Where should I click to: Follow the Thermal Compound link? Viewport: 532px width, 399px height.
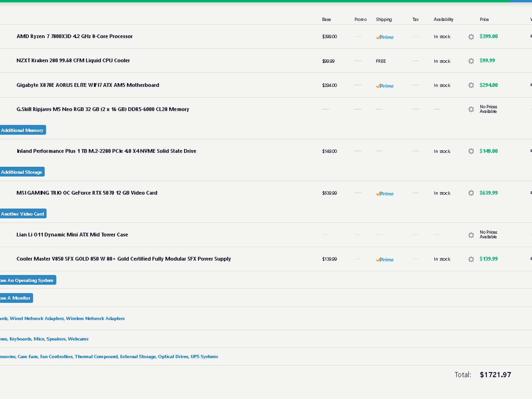click(x=96, y=357)
